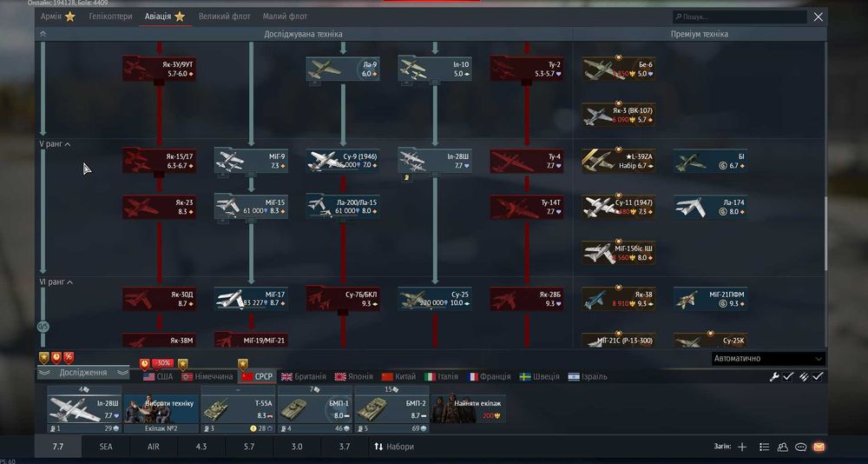Open the Як-3 (ВК-107) premium card
This screenshot has height=464, width=868.
(618, 115)
